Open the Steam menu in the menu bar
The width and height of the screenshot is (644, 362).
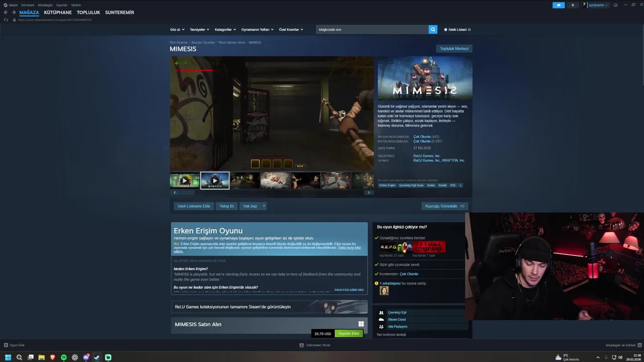13,5
